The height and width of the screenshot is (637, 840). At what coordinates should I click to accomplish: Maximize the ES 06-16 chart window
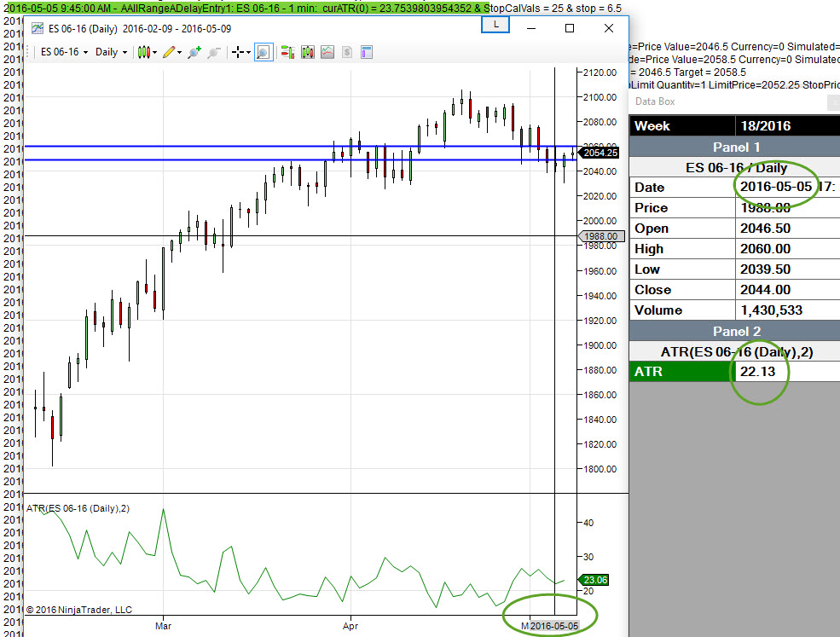(570, 28)
